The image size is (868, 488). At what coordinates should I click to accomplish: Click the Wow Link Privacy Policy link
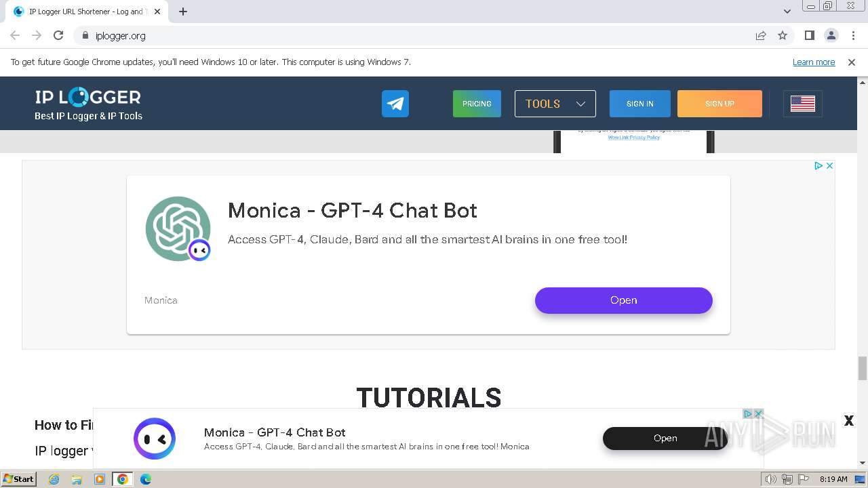pyautogui.click(x=633, y=137)
